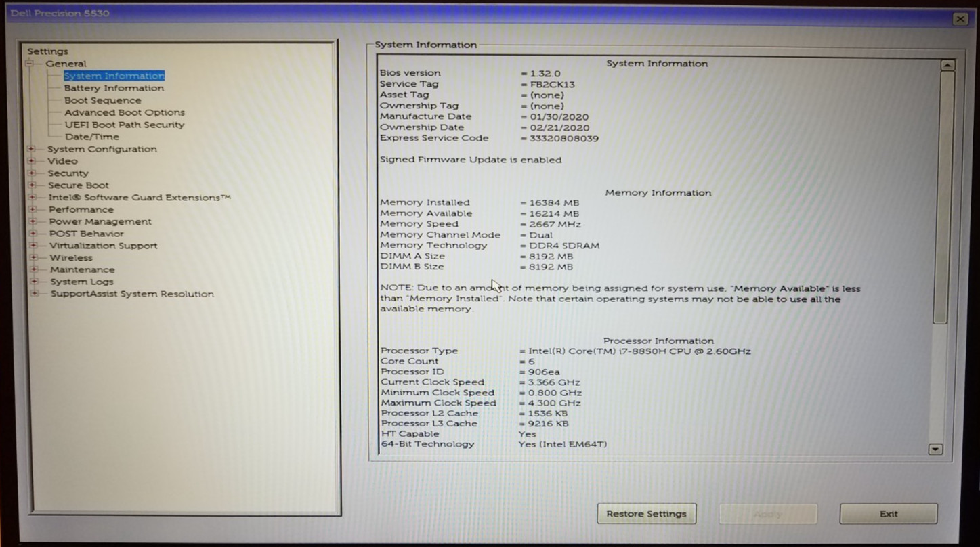
Task: Select the Maintenance category label
Action: point(83,269)
